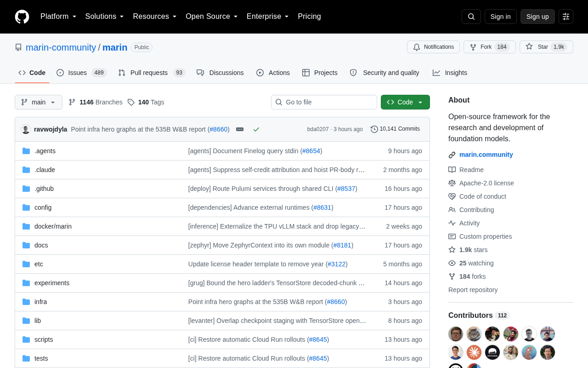Open the Code tab
The height and width of the screenshot is (368, 588).
coord(32,73)
